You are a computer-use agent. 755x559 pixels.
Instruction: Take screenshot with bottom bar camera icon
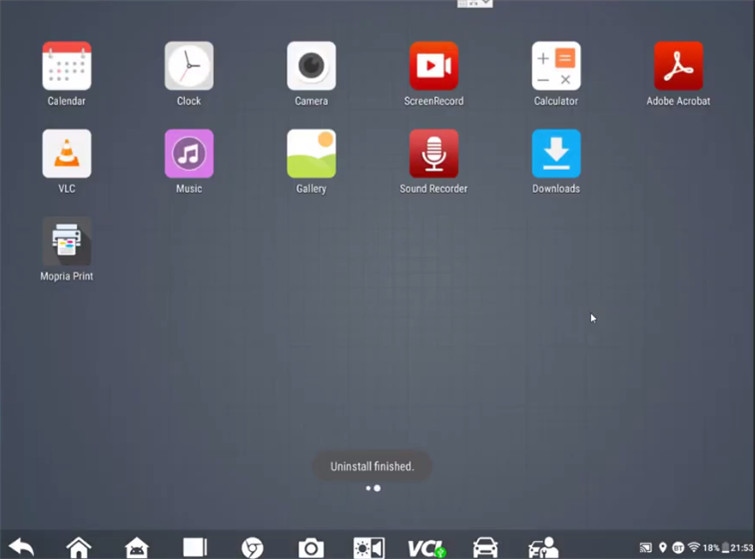click(x=311, y=547)
